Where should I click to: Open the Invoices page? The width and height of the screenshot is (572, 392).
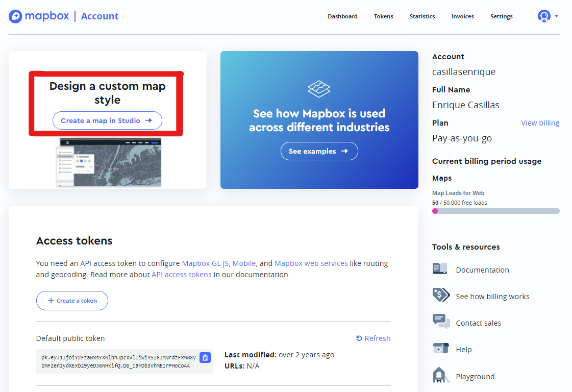pos(462,16)
